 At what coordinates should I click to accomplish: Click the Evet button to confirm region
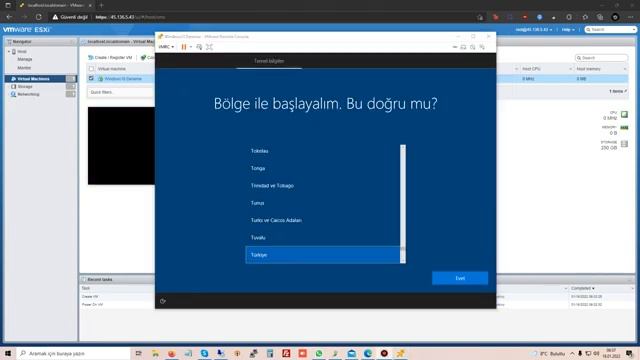point(460,278)
